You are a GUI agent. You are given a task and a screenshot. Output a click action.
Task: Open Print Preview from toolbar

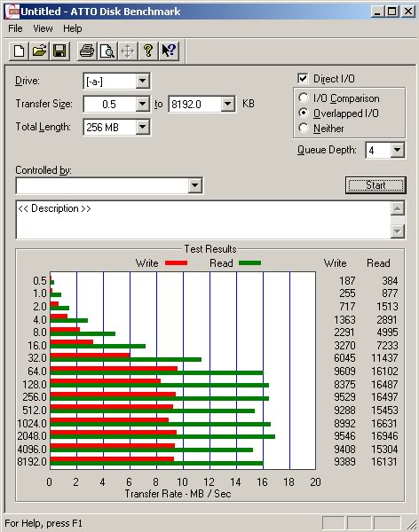pyautogui.click(x=107, y=51)
